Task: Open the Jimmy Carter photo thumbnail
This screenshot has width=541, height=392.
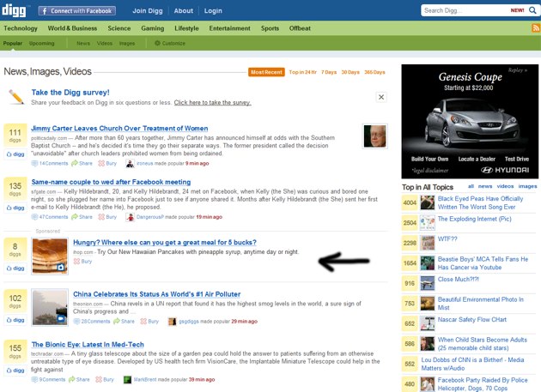Action: point(374,136)
